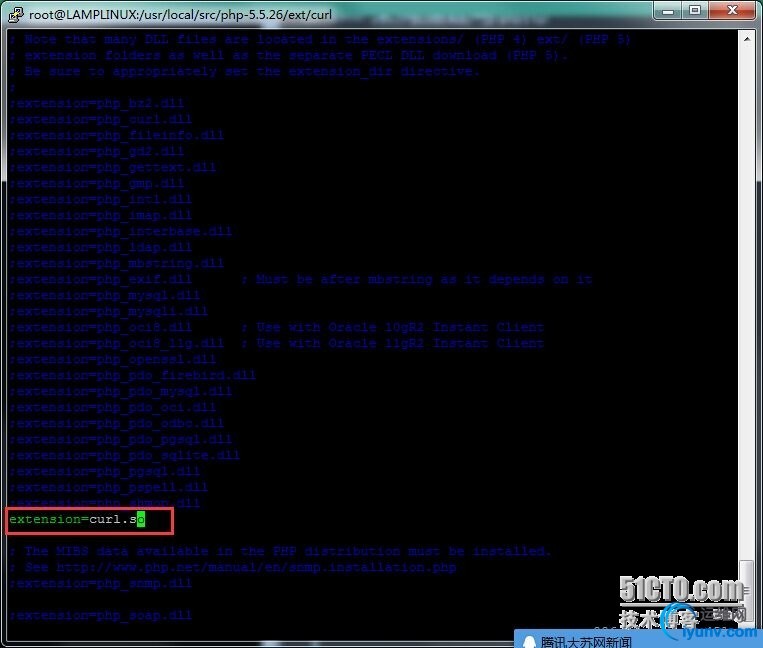The image size is (763, 648).
Task: Click the ;extension=php_imap.dll line
Action: pyautogui.click(x=100, y=215)
